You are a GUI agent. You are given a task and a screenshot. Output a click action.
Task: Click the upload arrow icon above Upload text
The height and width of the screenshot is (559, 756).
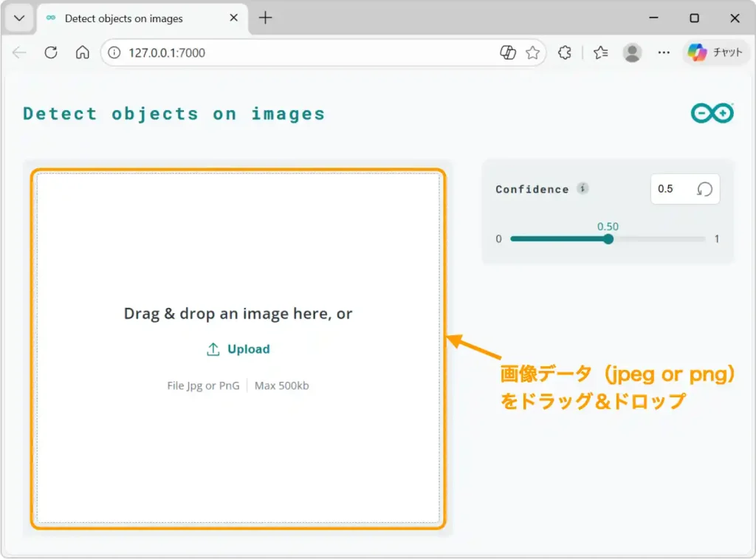(213, 348)
